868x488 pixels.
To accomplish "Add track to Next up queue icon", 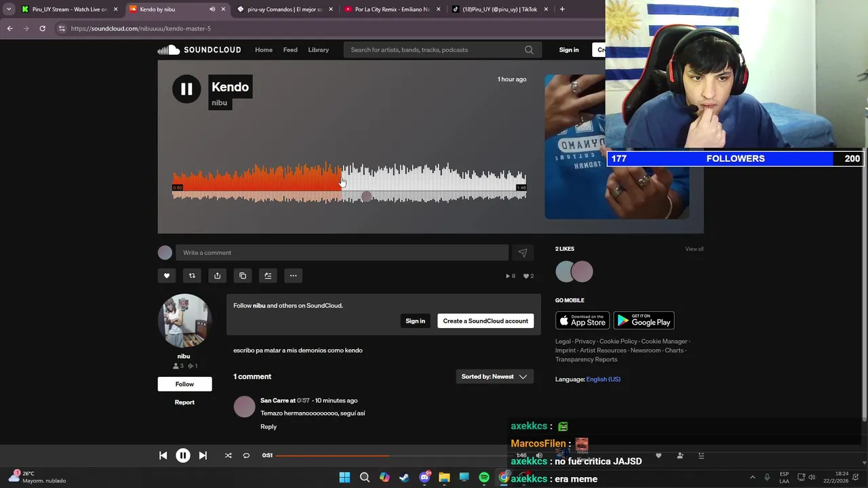I will tap(268, 276).
